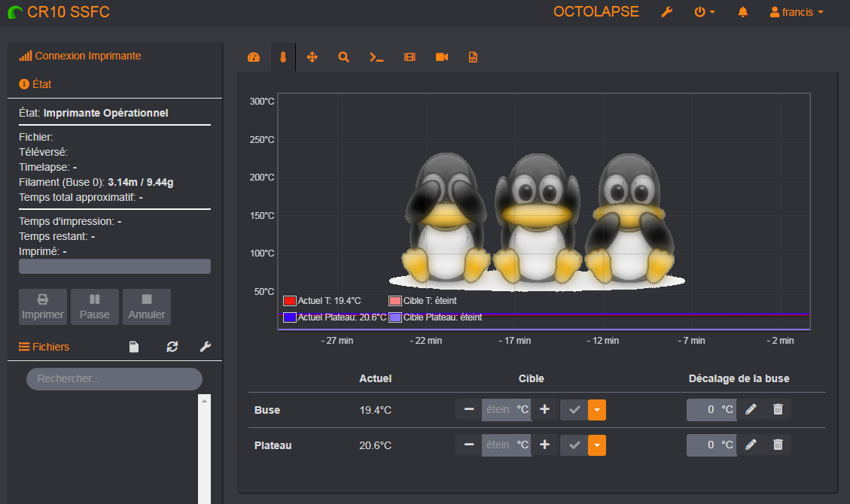This screenshot has width=850, height=504.
Task: Edit the Buse offset with the pencil
Action: tap(751, 410)
